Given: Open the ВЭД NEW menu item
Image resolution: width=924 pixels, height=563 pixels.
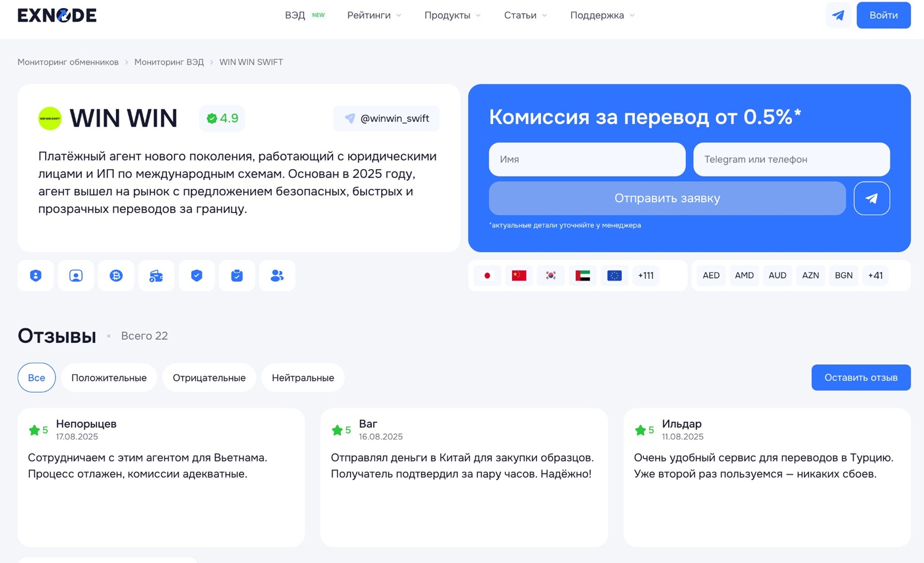Looking at the screenshot, I should coord(304,15).
